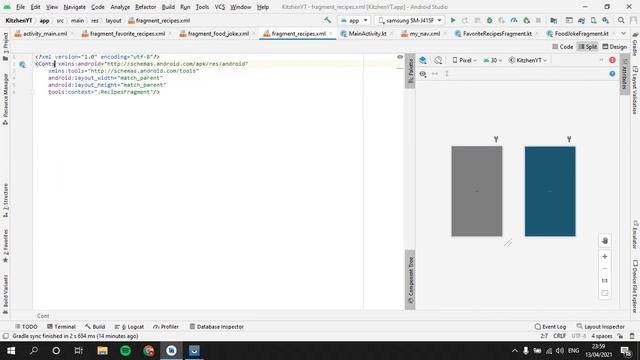Open the Pixel device preview dropdown
The width and height of the screenshot is (640, 360).
pos(464,60)
